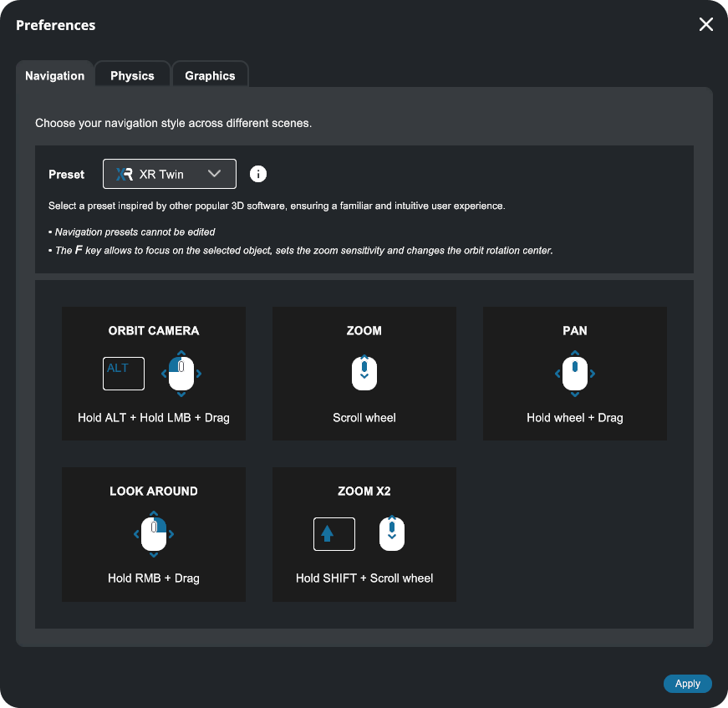The width and height of the screenshot is (728, 708).
Task: Select the Orbit Camera card
Action: (x=154, y=374)
